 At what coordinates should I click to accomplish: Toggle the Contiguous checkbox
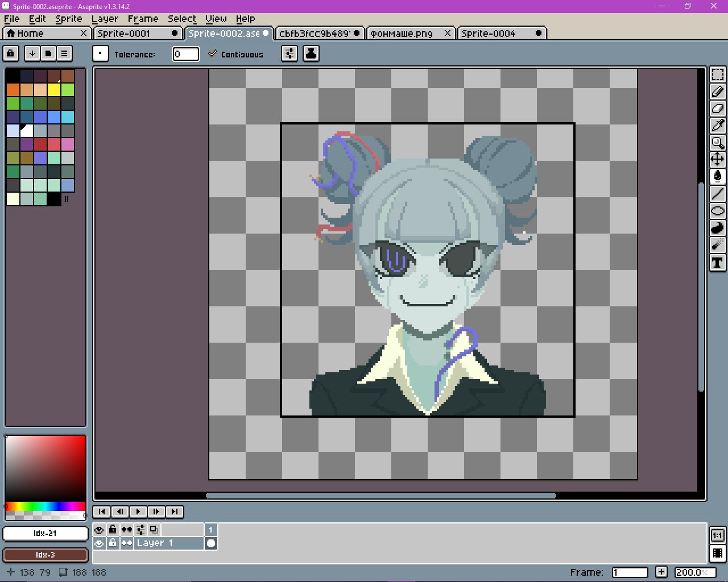(213, 54)
